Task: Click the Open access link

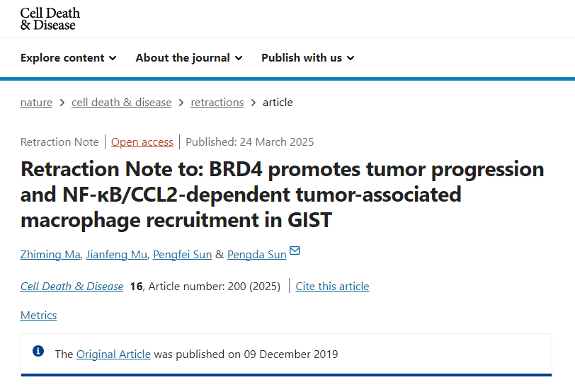Action: coord(142,142)
